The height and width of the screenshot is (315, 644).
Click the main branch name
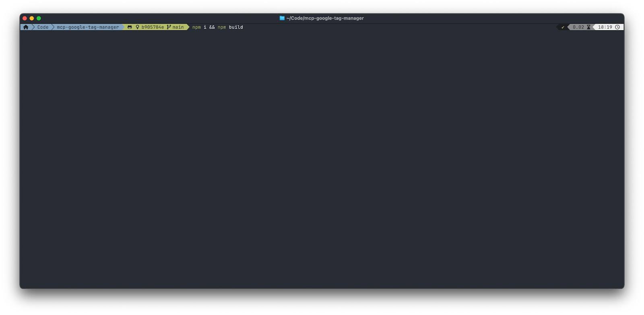coord(178,27)
